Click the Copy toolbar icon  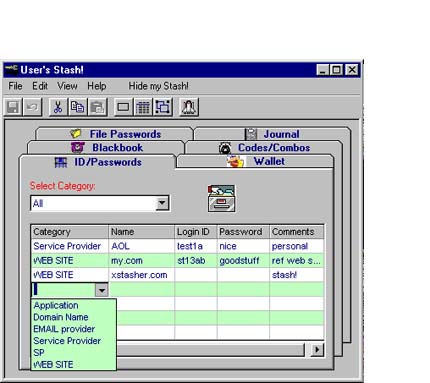point(77,107)
